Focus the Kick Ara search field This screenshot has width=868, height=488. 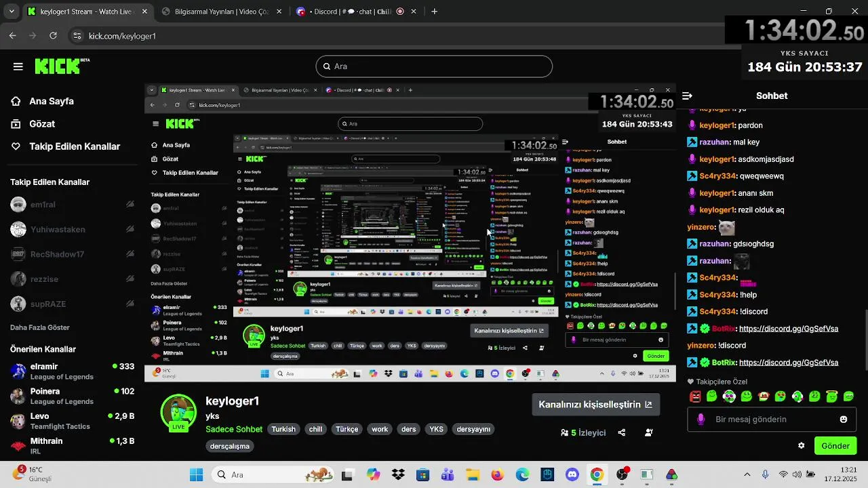[x=434, y=66]
